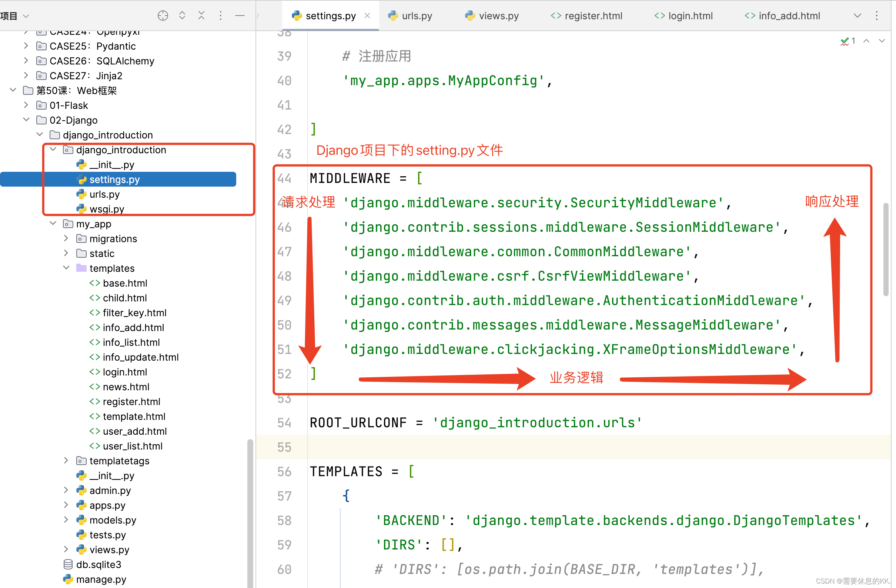Click the overflow tabs arrow button

(x=857, y=14)
